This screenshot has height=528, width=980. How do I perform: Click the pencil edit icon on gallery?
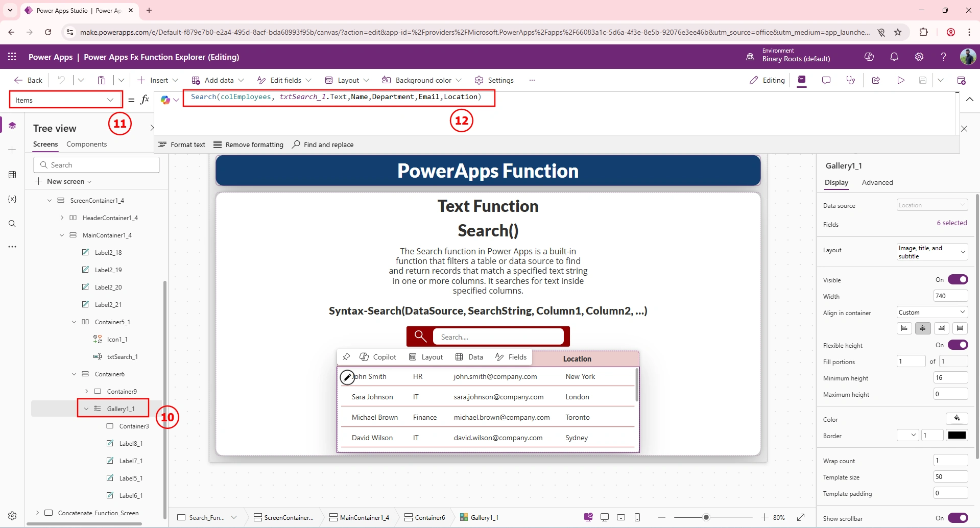tap(347, 377)
